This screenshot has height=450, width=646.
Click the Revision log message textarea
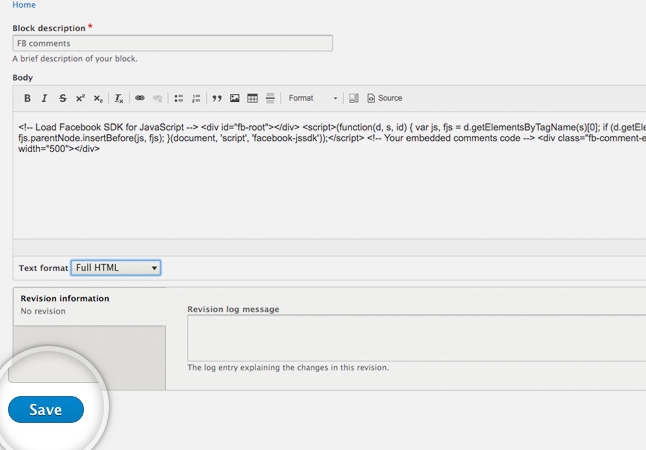coord(416,338)
